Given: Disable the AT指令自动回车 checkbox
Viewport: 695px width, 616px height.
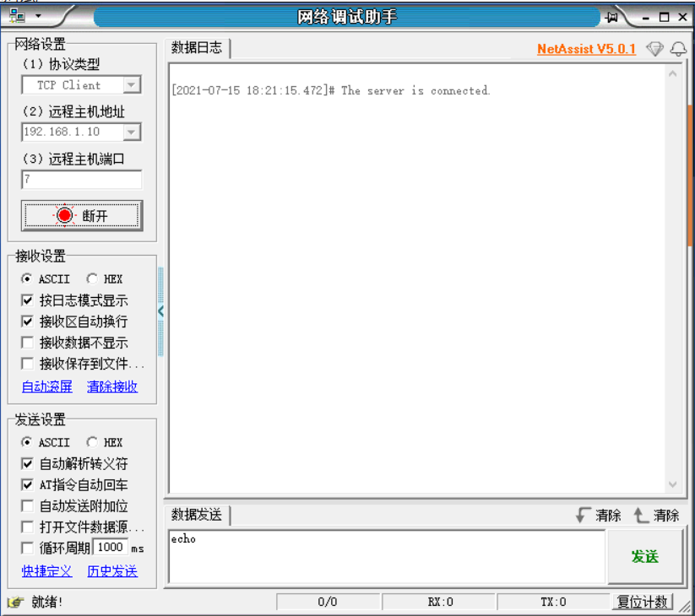Looking at the screenshot, I should (x=27, y=484).
